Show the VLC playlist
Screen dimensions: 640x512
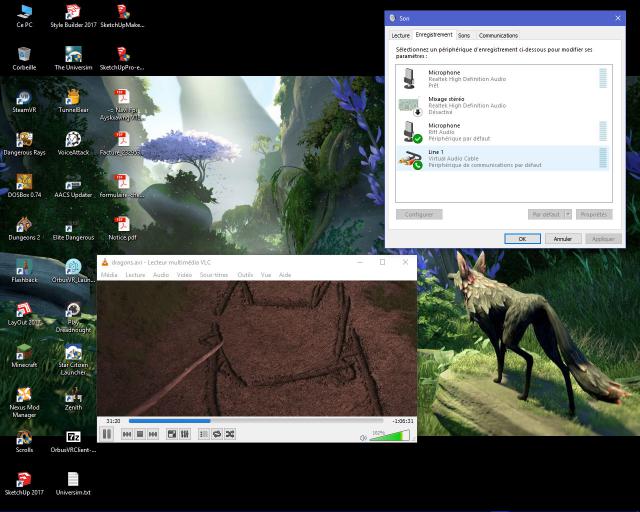point(204,434)
